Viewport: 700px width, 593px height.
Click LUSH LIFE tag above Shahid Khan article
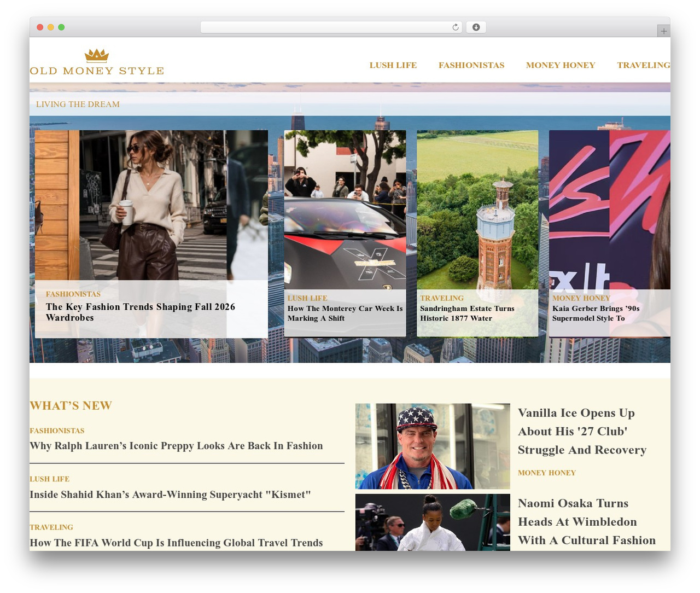coord(49,479)
